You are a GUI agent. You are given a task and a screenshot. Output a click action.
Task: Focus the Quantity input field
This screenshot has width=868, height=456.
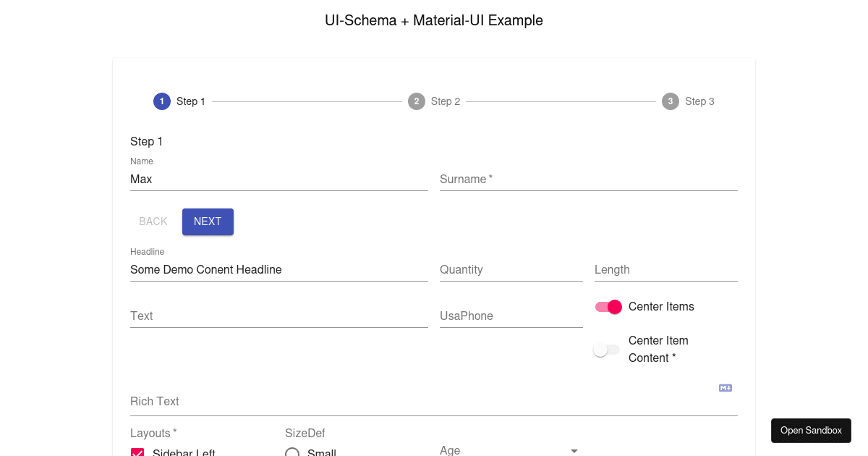pos(511,270)
